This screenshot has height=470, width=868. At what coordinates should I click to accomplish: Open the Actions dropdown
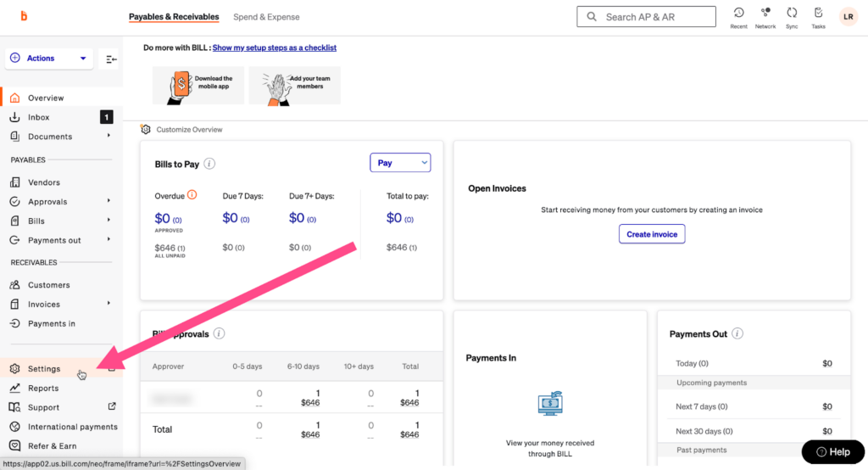click(49, 59)
